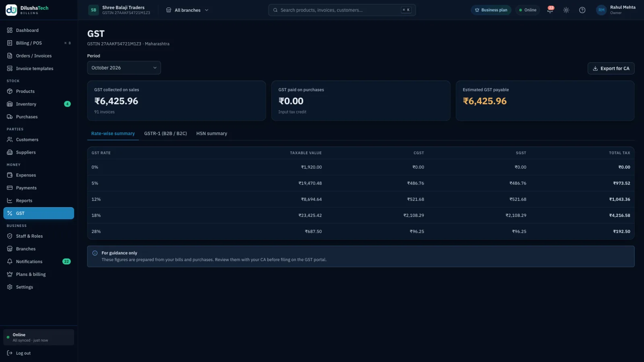
Task: Toggle light/dark theme sun icon
Action: pos(566,10)
